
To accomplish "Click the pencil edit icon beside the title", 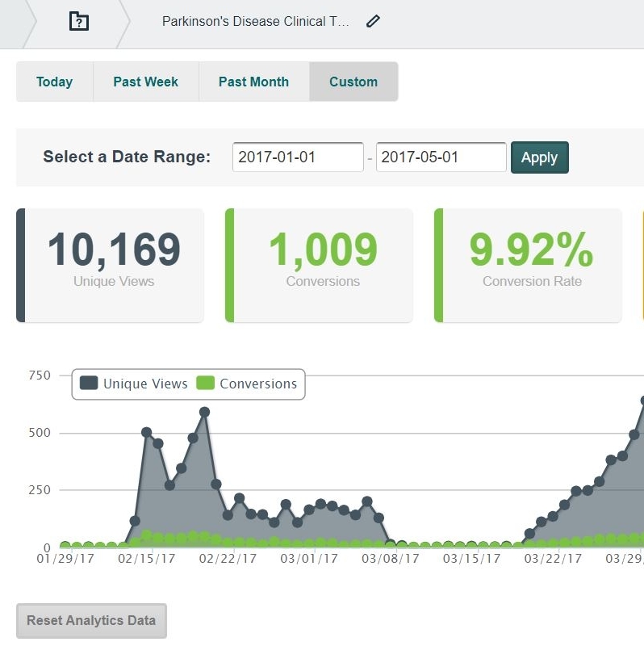I will (x=373, y=22).
